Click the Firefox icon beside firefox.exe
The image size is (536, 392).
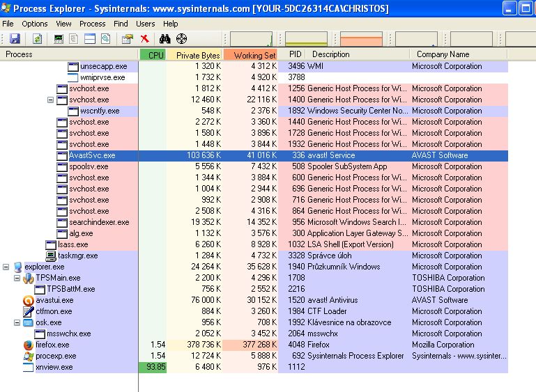[x=29, y=345]
